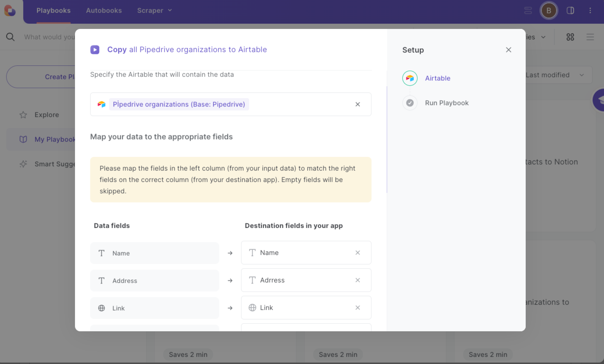Click the Address data field
Screen dimensions: 604x364
click(x=154, y=281)
